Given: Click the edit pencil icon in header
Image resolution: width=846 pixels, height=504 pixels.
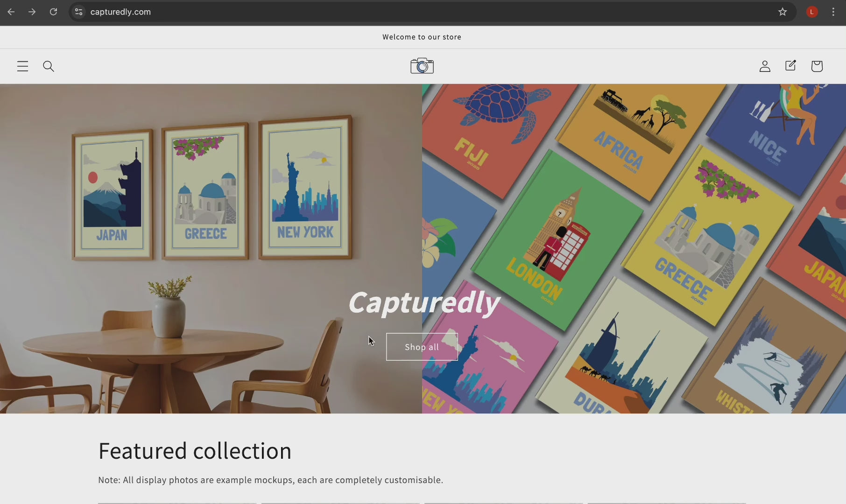Looking at the screenshot, I should [x=790, y=66].
